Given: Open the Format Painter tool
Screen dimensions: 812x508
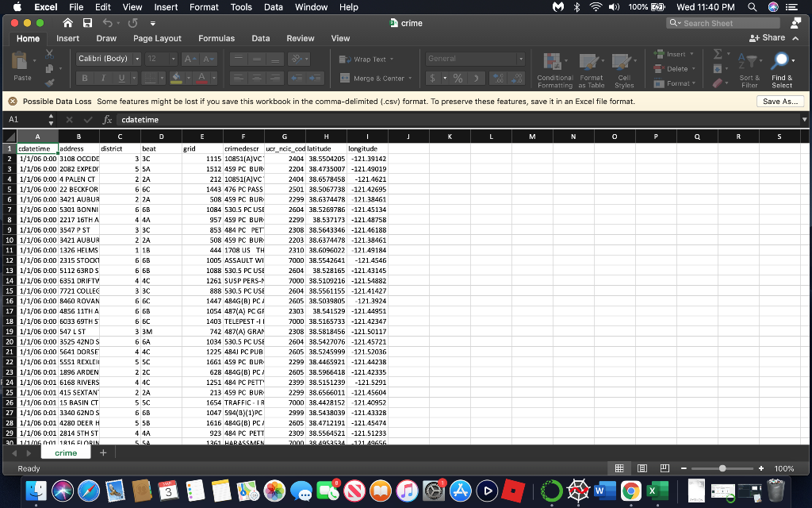Looking at the screenshot, I should click(49, 83).
